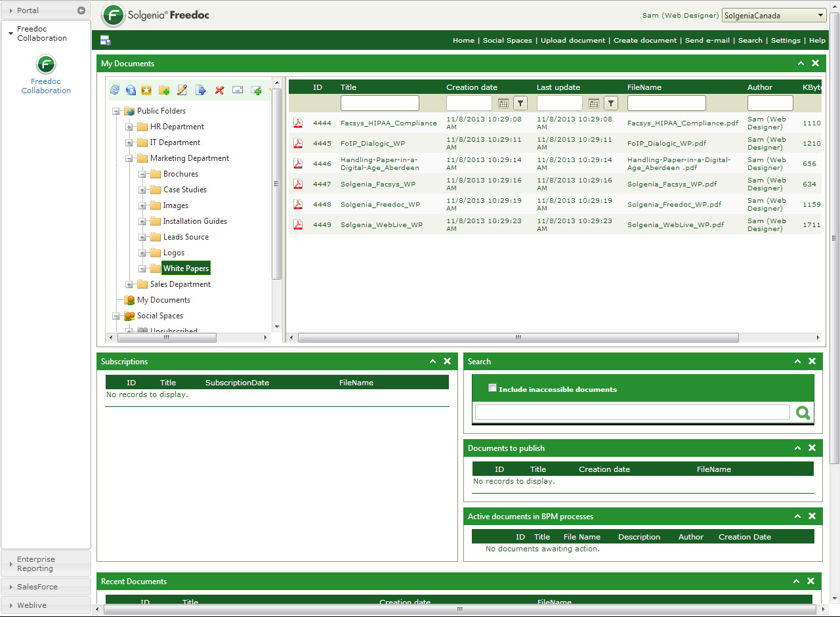Click the Search panel text input
The width and height of the screenshot is (840, 617).
[x=632, y=412]
